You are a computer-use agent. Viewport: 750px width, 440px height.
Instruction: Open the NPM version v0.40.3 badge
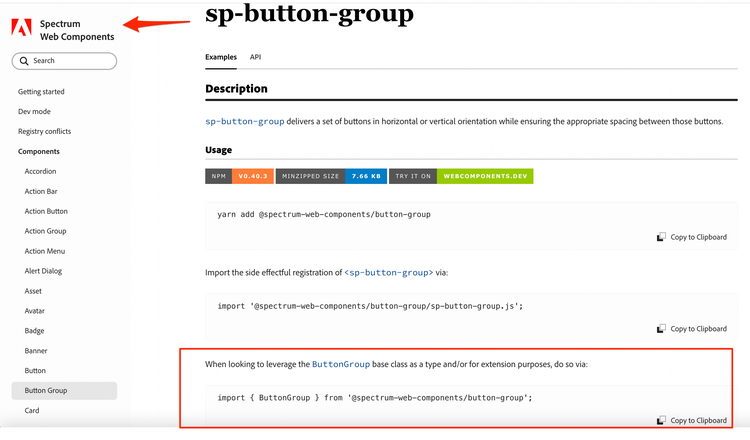237,176
